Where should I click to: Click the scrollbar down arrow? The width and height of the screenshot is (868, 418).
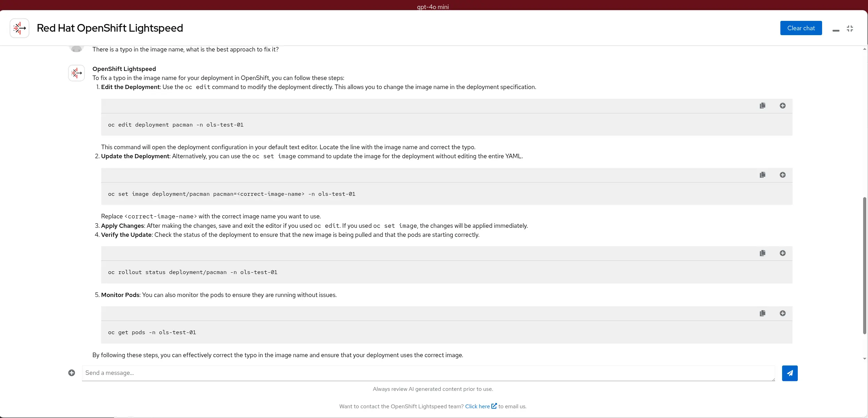tap(865, 359)
